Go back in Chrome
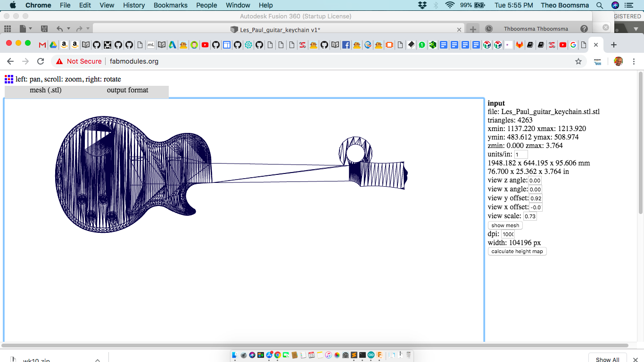Image resolution: width=644 pixels, height=362 pixels. pyautogui.click(x=10, y=61)
